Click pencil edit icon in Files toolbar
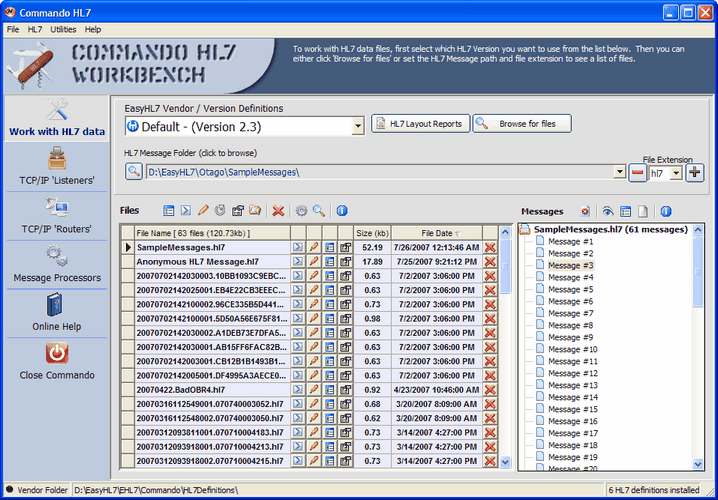Screen dimensions: 718x500 click(x=203, y=211)
